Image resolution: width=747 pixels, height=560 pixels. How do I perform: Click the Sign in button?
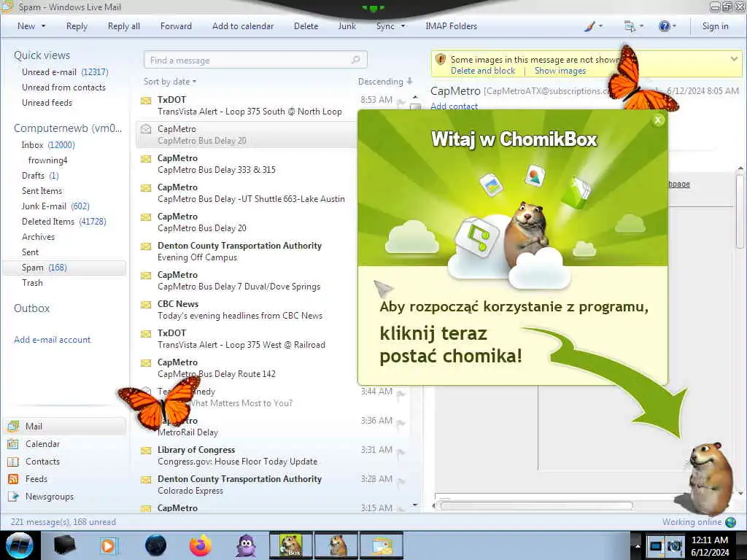[x=715, y=26]
